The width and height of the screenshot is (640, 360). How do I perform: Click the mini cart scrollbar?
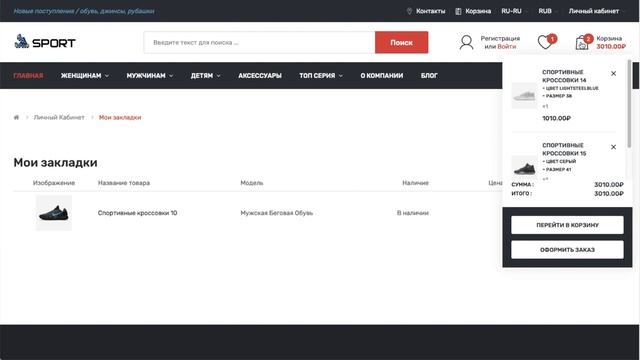(629, 104)
